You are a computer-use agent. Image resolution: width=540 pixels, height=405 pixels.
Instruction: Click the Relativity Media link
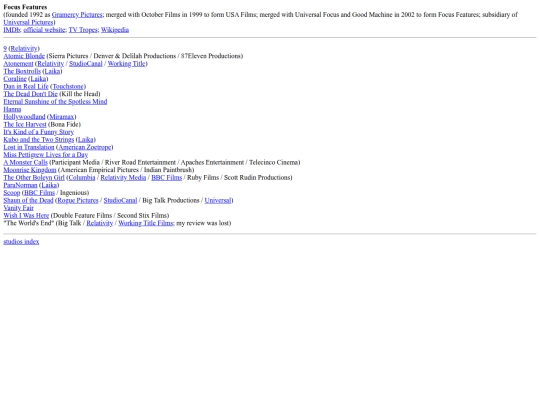pos(123,177)
